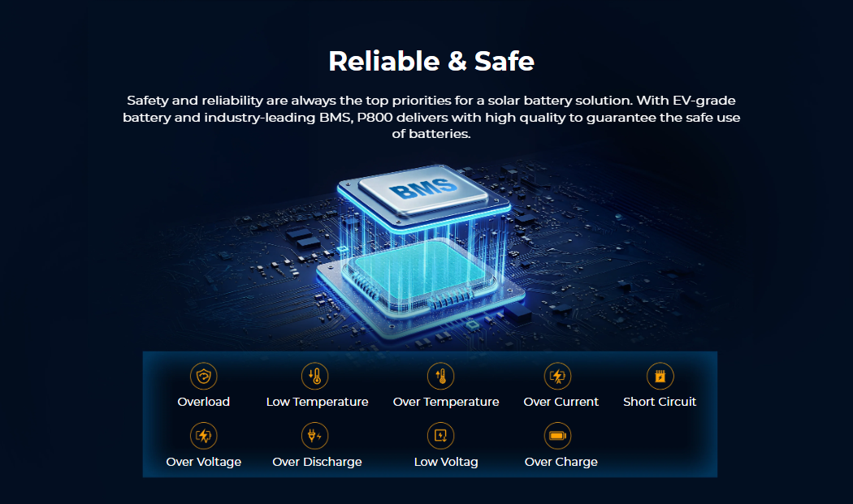The height and width of the screenshot is (504, 853).
Task: Click the Over Temperature thermometer icon
Action: [x=440, y=376]
